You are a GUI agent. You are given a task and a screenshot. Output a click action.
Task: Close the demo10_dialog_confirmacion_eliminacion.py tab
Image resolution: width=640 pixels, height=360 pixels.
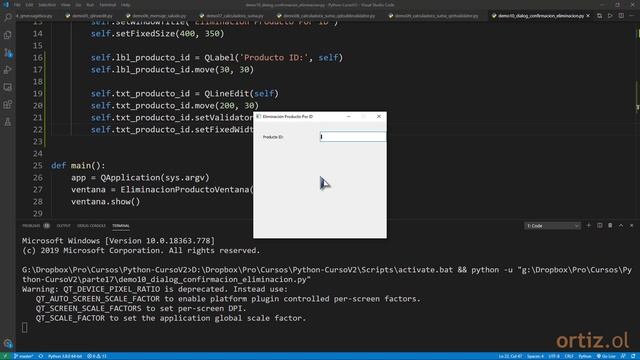coord(588,16)
